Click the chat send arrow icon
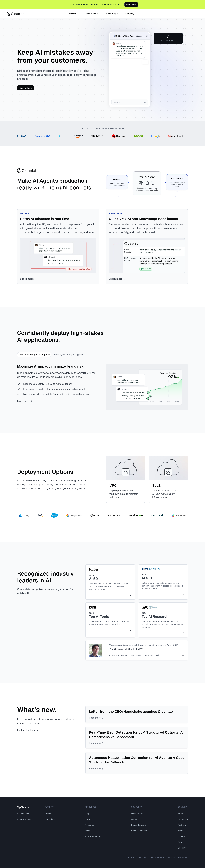This screenshot has width=205, height=868. pyautogui.click(x=145, y=102)
